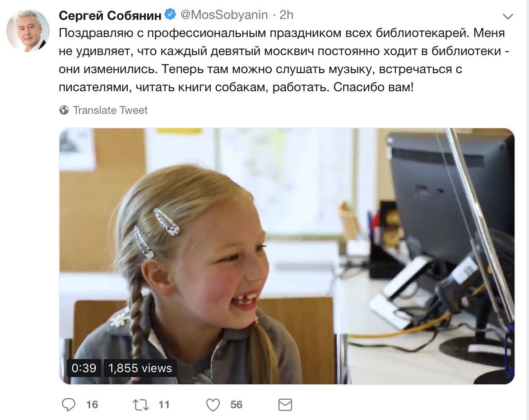The width and height of the screenshot is (529, 420).
Task: Click the reply speech bubble icon
Action: pos(69,405)
